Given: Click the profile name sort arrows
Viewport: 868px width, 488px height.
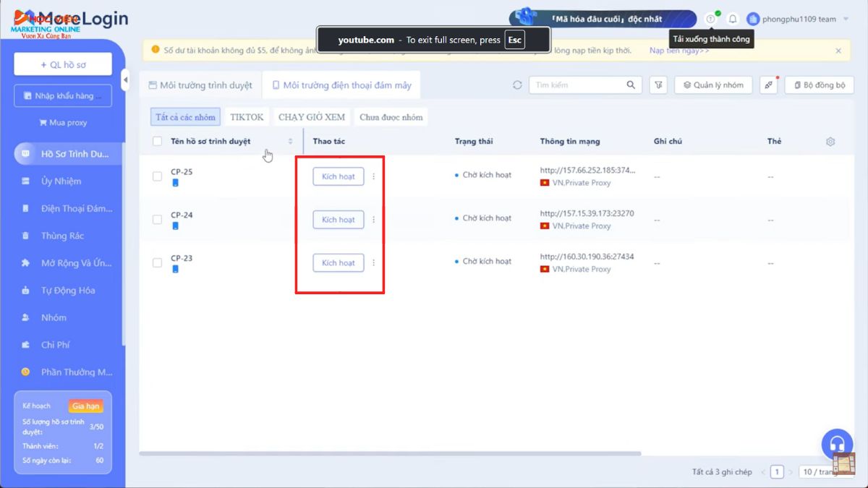Looking at the screenshot, I should pyautogui.click(x=291, y=141).
